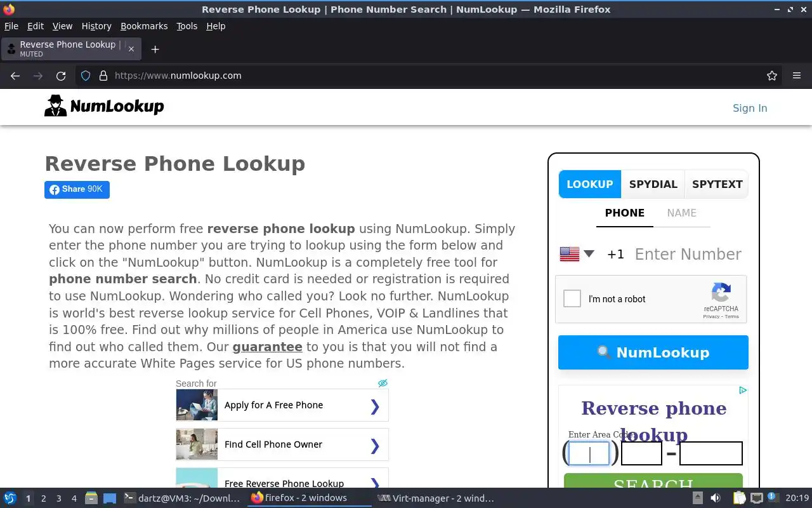Open the Help menu

pos(216,26)
